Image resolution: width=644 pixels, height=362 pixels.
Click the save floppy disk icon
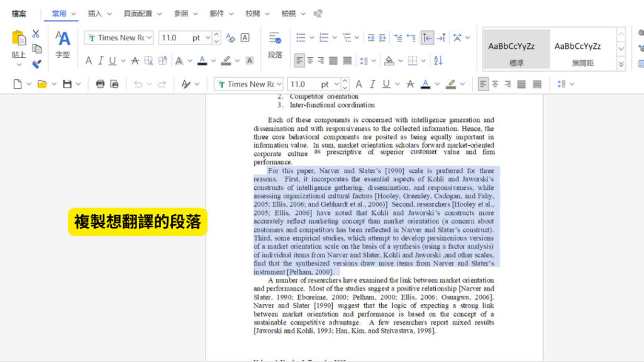[x=67, y=84]
